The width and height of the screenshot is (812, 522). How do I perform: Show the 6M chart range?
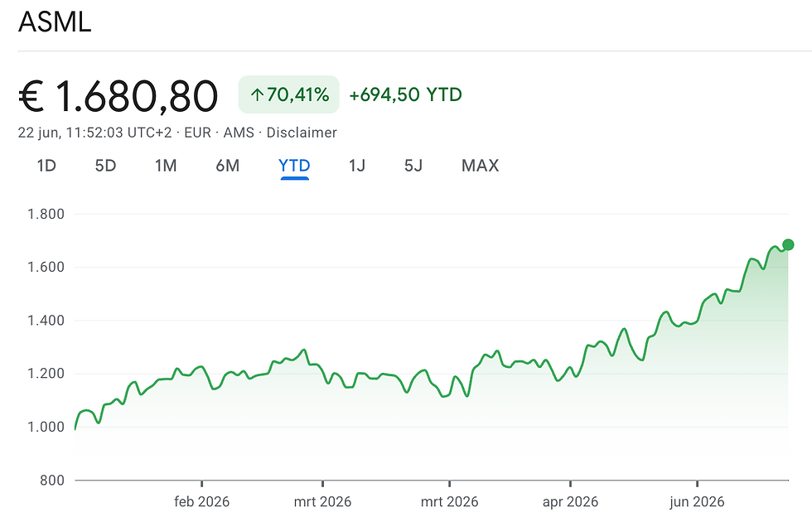tap(227, 166)
